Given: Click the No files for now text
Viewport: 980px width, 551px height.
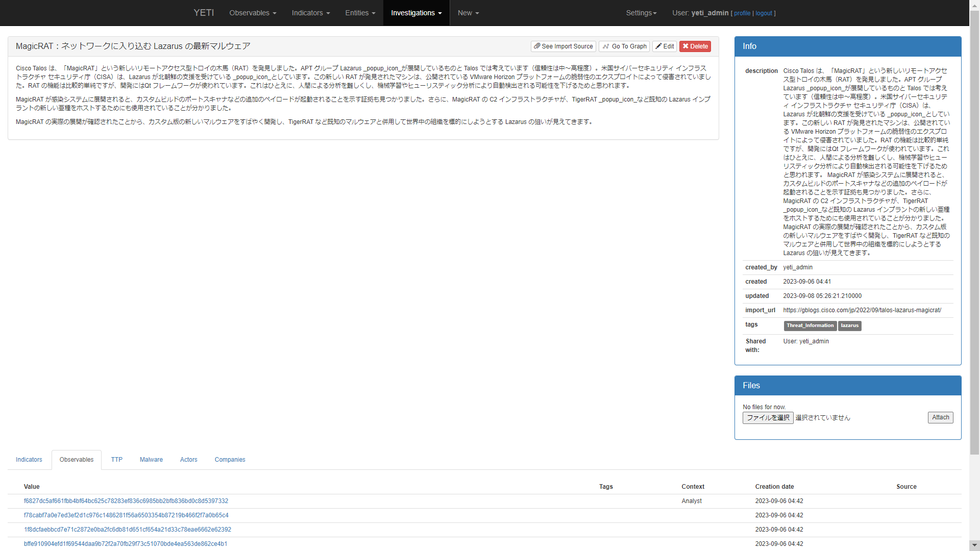Looking at the screenshot, I should coord(764,407).
